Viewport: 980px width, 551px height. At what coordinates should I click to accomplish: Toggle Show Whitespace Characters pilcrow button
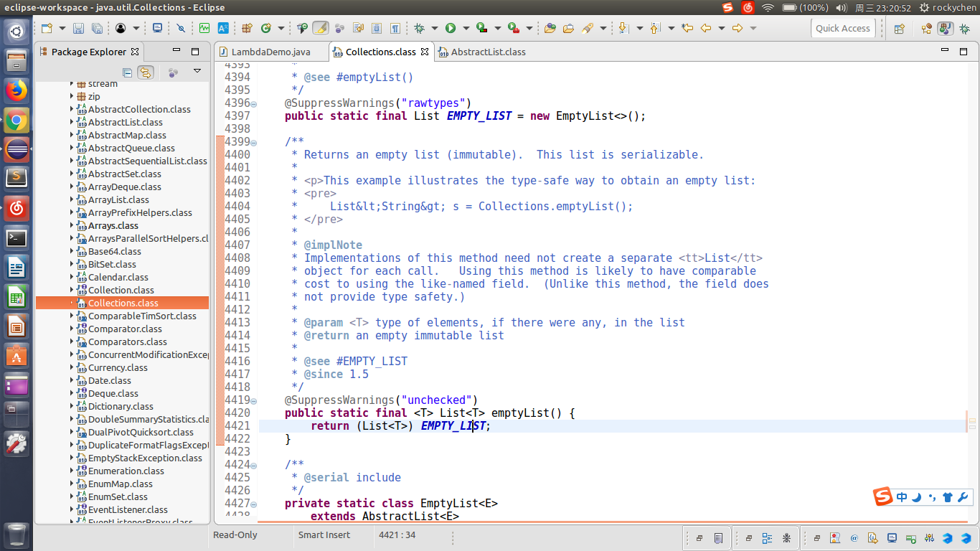coord(395,29)
